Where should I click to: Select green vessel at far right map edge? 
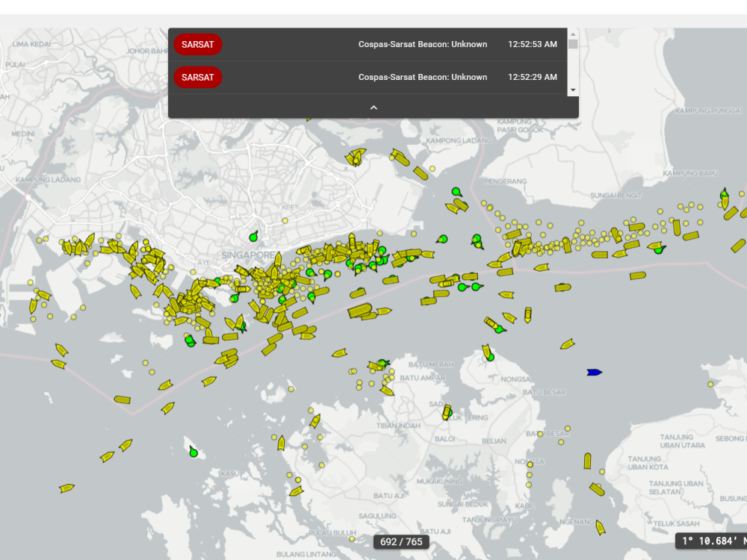724,194
